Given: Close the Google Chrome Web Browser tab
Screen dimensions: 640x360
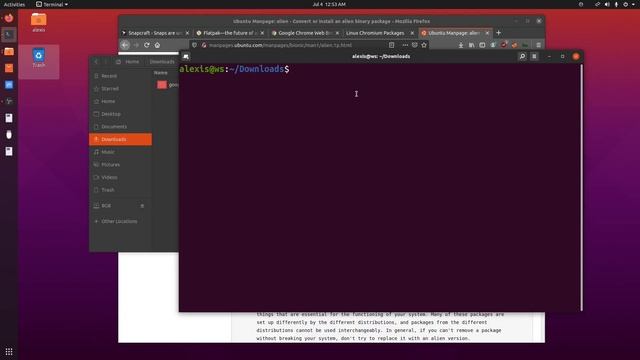Looking at the screenshot, I should click(337, 33).
